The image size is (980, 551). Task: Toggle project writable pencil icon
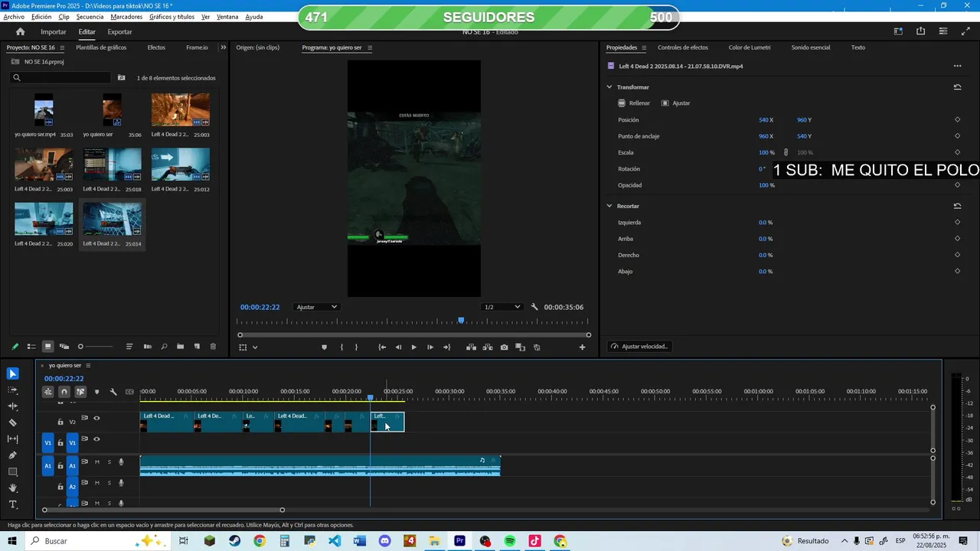(15, 347)
